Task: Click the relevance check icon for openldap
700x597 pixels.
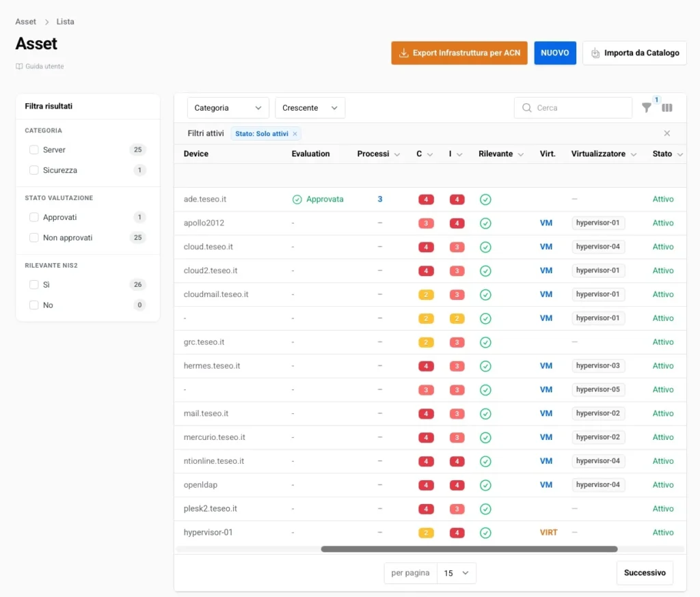Action: (485, 485)
